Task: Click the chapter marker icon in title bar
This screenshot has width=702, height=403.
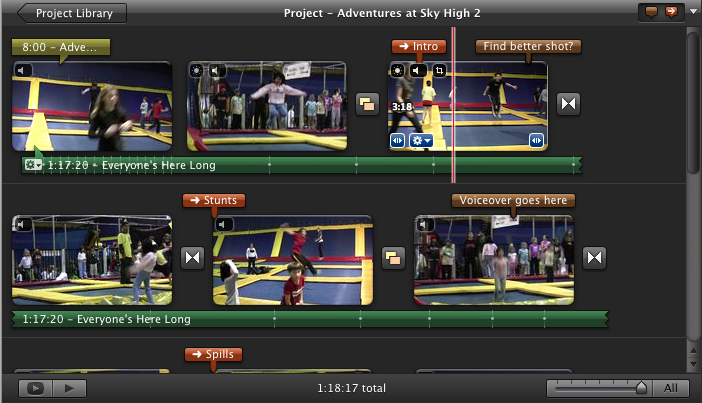Action: coord(669,13)
